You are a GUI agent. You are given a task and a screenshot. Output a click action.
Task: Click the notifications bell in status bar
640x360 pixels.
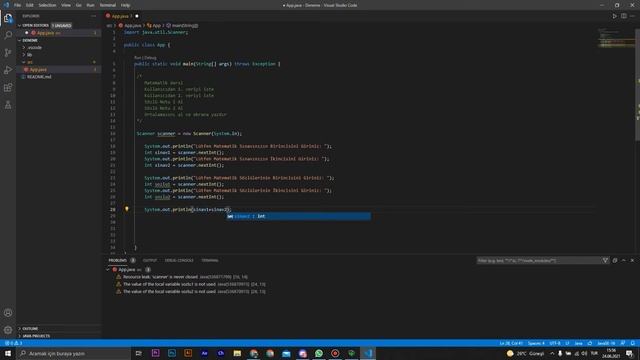(x=633, y=343)
